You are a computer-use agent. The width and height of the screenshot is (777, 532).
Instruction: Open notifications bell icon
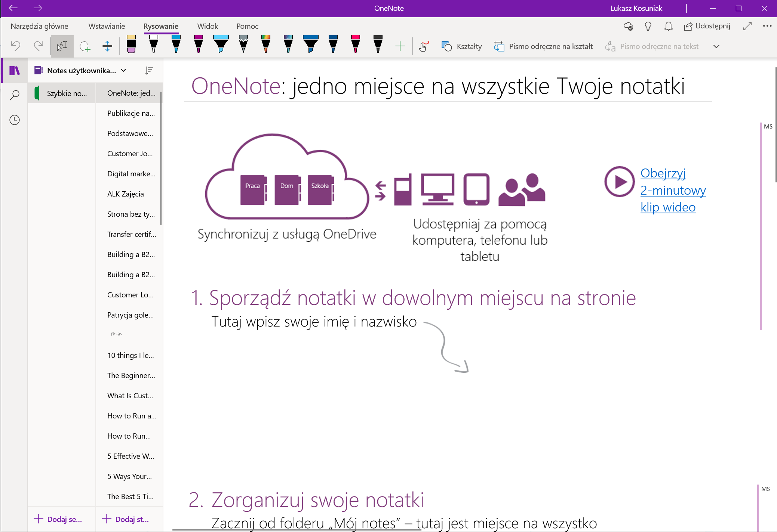coord(669,26)
